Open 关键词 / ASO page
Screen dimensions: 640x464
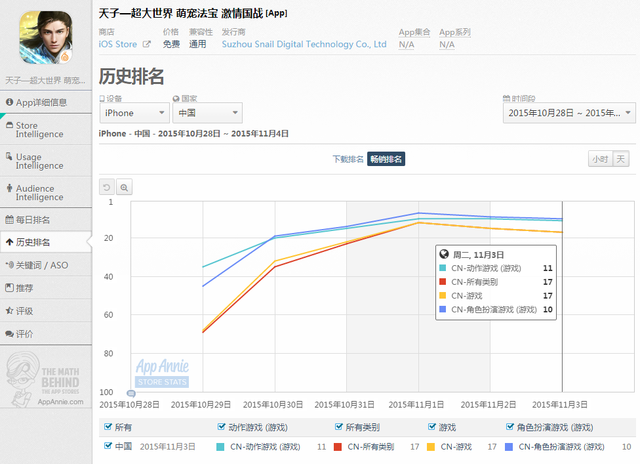[46, 265]
